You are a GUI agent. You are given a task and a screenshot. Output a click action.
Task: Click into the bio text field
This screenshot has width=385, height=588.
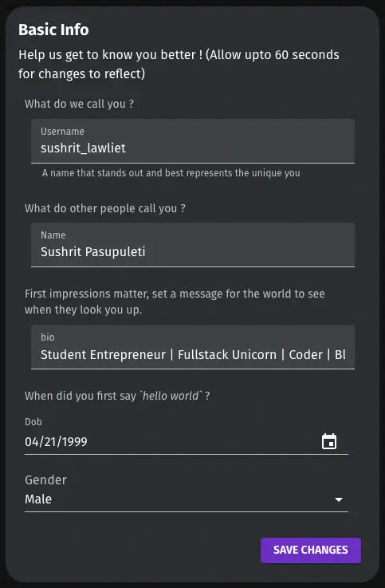193,347
